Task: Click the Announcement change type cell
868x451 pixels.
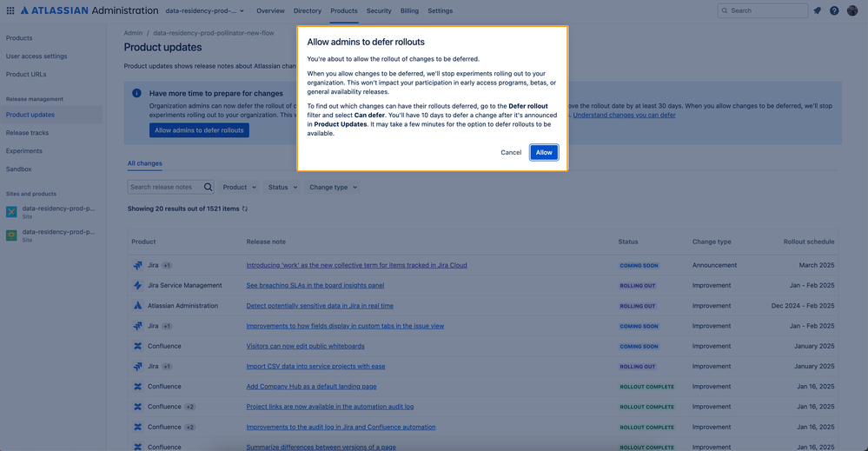Action: [x=714, y=265]
